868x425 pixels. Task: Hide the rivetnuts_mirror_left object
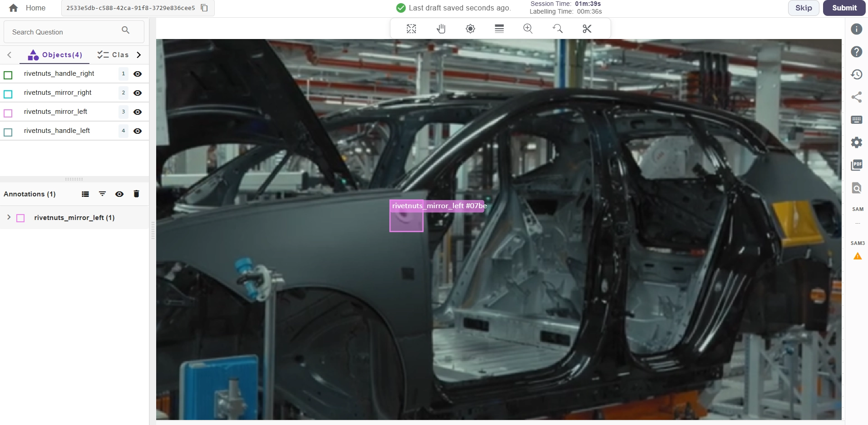pyautogui.click(x=138, y=112)
